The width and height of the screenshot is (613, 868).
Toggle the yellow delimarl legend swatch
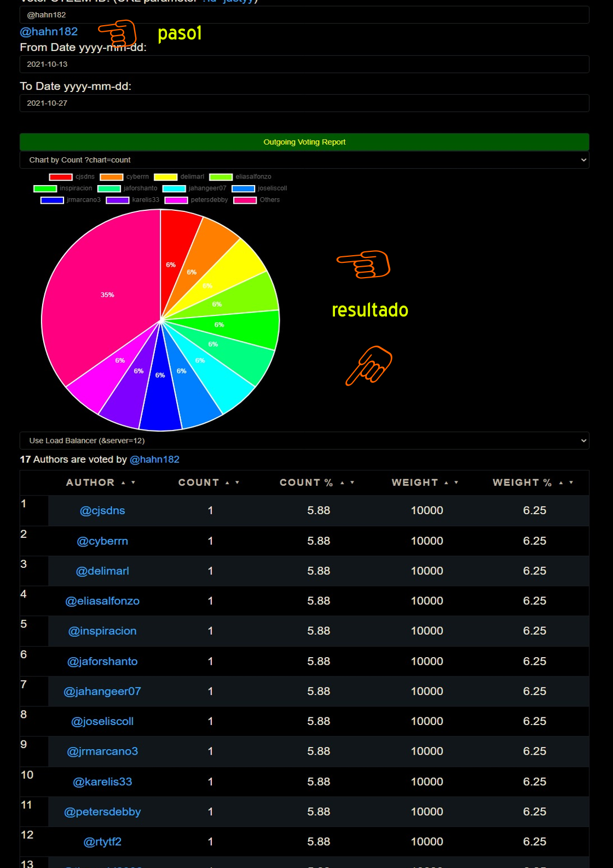165,177
